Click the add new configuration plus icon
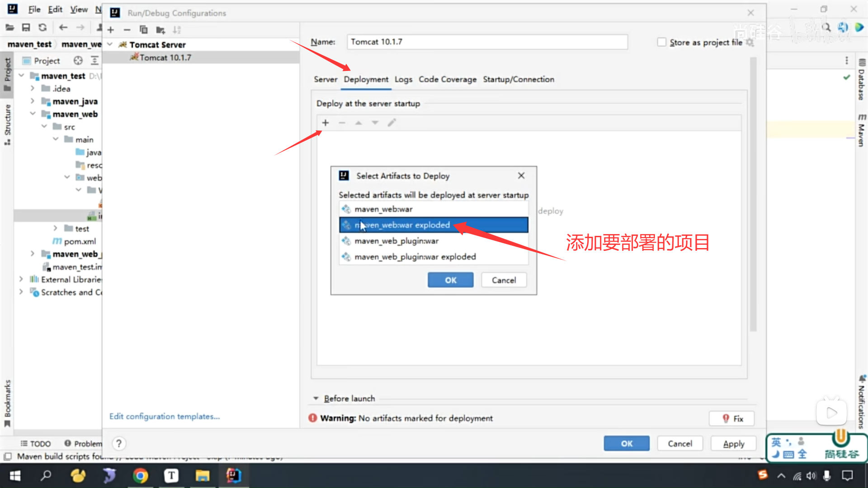 111,30
